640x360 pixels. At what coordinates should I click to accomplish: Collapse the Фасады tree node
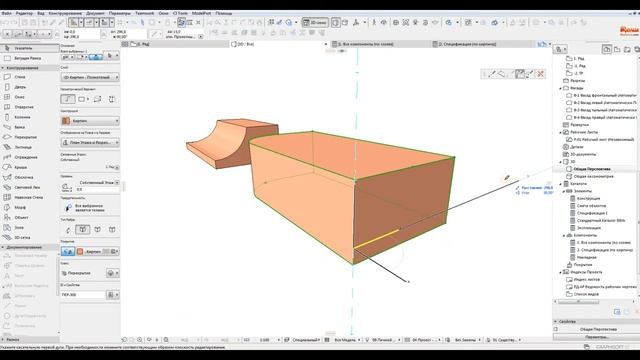pyautogui.click(x=560, y=88)
